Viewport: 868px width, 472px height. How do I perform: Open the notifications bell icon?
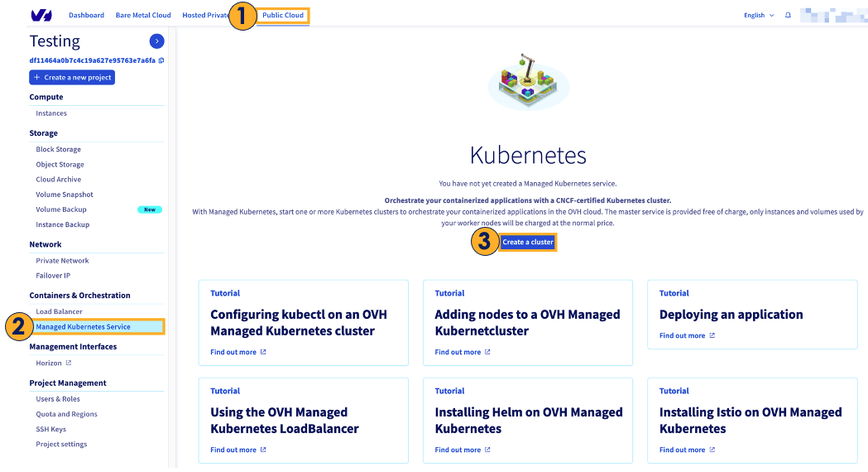click(788, 15)
